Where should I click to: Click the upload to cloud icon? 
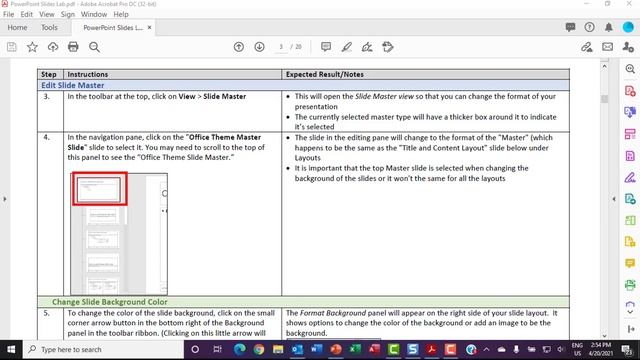point(53,47)
